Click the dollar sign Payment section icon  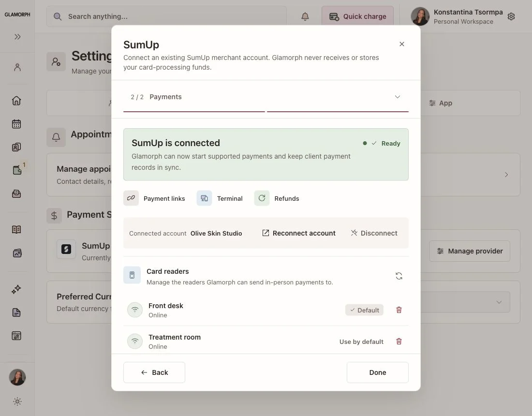point(54,215)
